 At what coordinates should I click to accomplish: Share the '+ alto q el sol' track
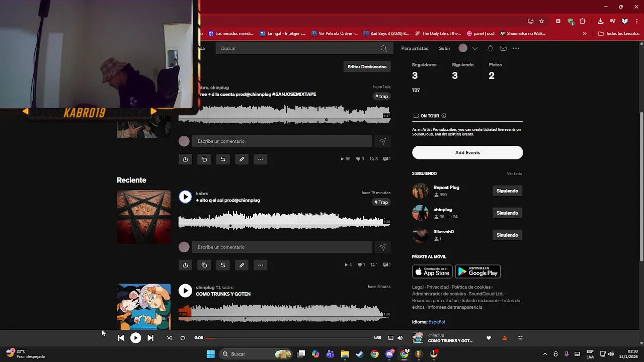185,265
